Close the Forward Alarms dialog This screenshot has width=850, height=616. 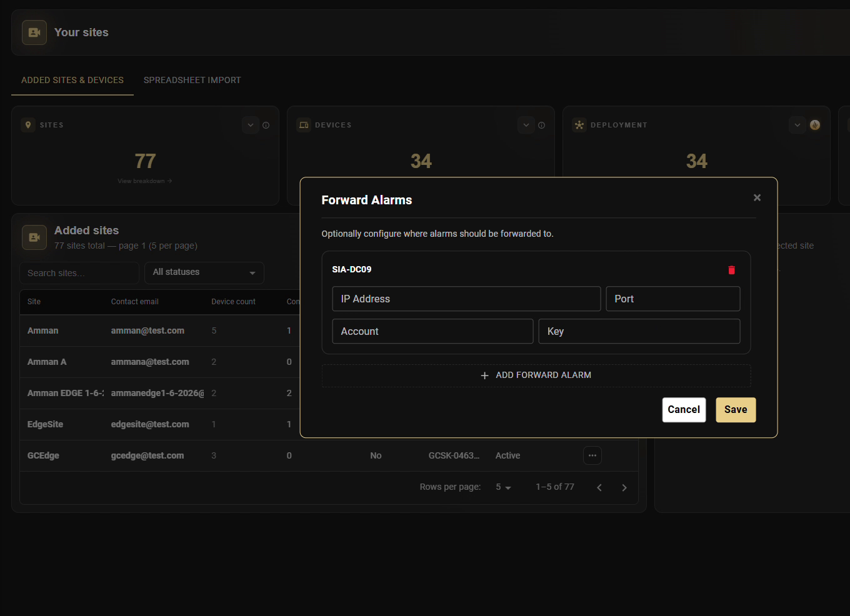click(x=757, y=197)
